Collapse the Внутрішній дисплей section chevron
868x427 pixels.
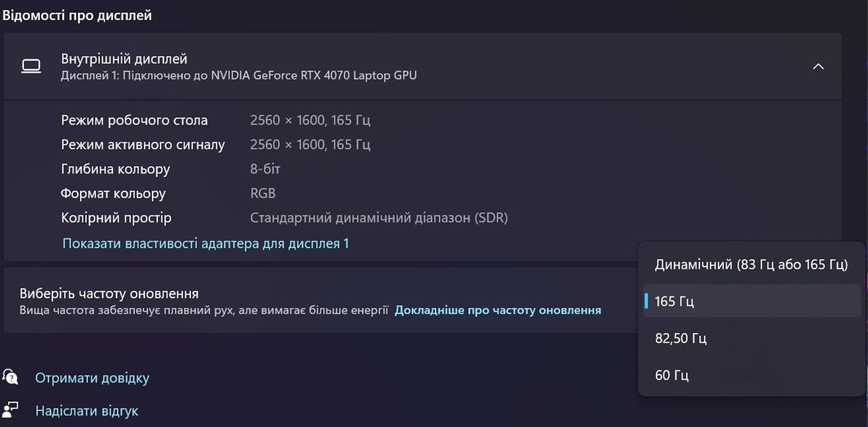(x=818, y=67)
